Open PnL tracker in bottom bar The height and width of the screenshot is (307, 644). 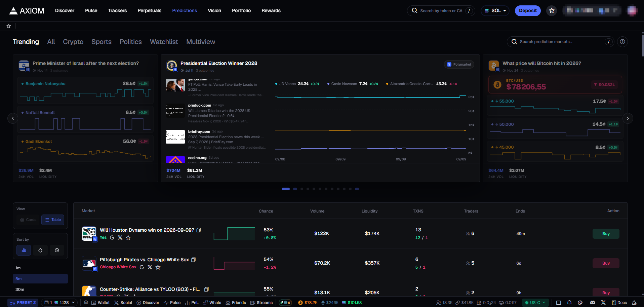[x=192, y=303]
